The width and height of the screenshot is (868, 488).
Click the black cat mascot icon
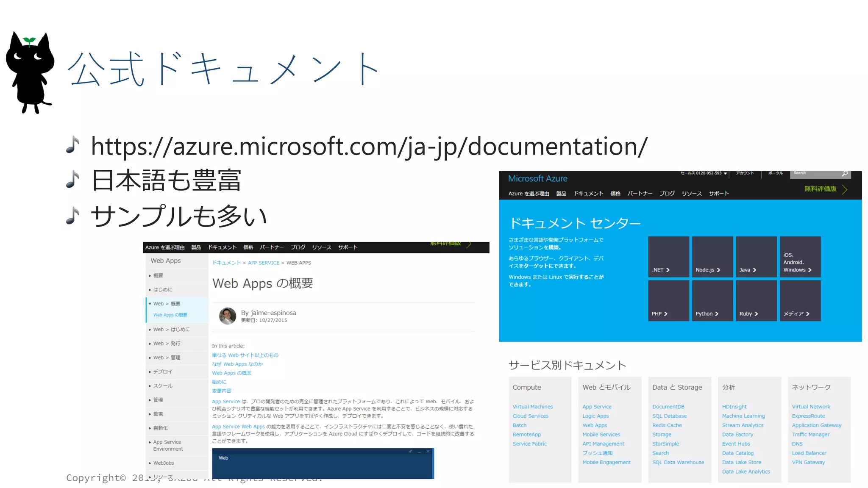tap(31, 72)
